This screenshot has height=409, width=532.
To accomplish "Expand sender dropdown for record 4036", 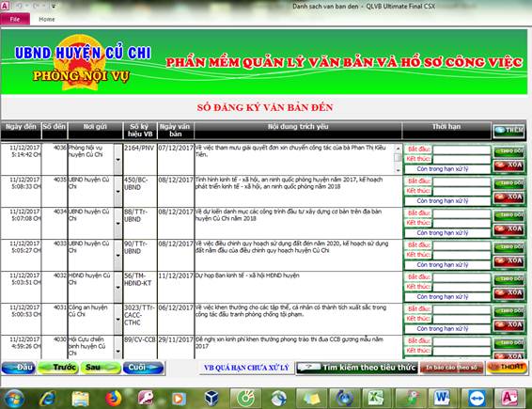I will tap(117, 159).
